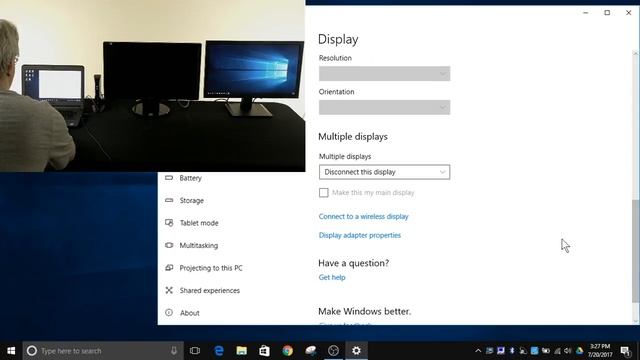
Task: Open File Explorer from the taskbar
Action: (242, 351)
